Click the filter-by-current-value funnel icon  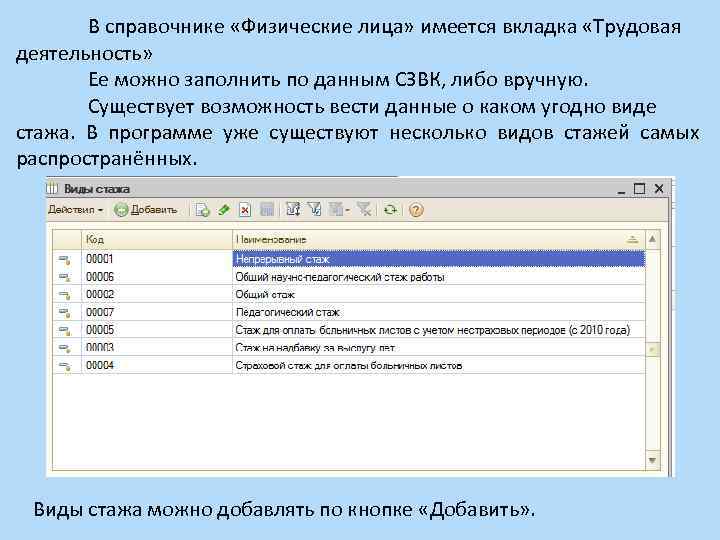[315, 210]
